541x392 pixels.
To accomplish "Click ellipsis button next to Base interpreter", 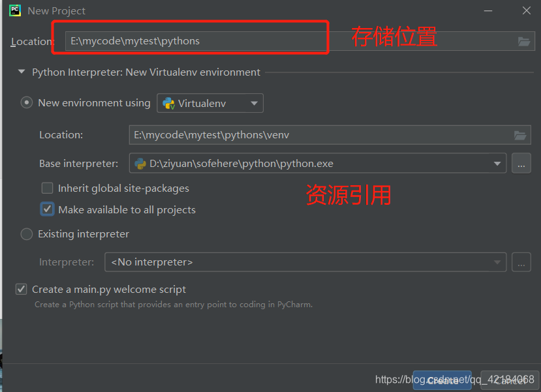I will coord(521,164).
